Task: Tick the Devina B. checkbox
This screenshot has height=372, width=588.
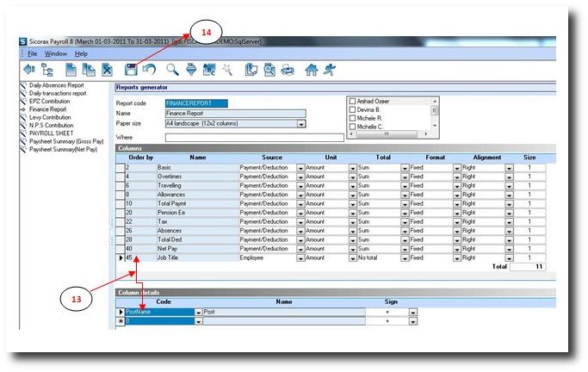Action: pyautogui.click(x=352, y=110)
